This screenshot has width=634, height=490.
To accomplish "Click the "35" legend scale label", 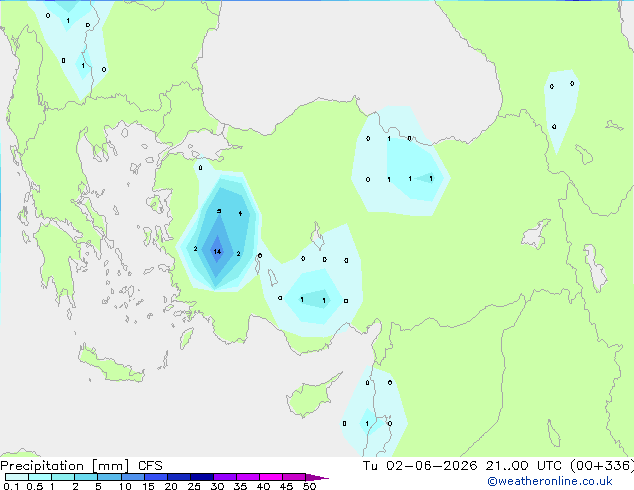I will point(240,486).
